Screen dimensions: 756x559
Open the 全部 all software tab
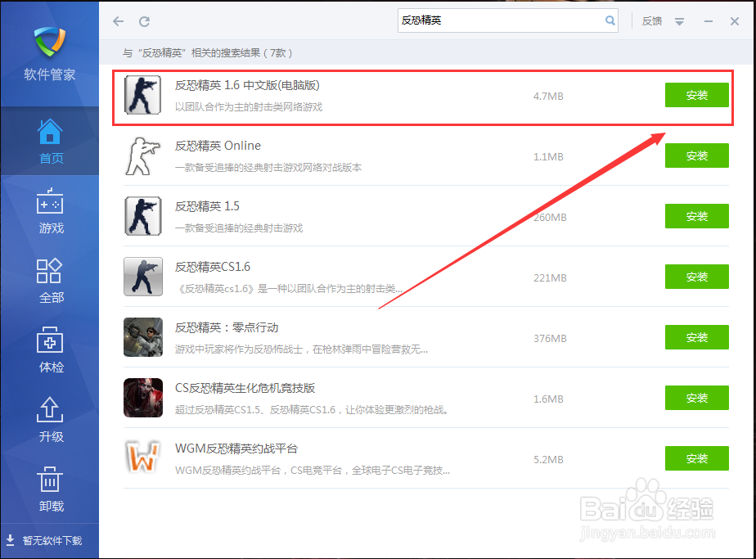pyautogui.click(x=50, y=281)
